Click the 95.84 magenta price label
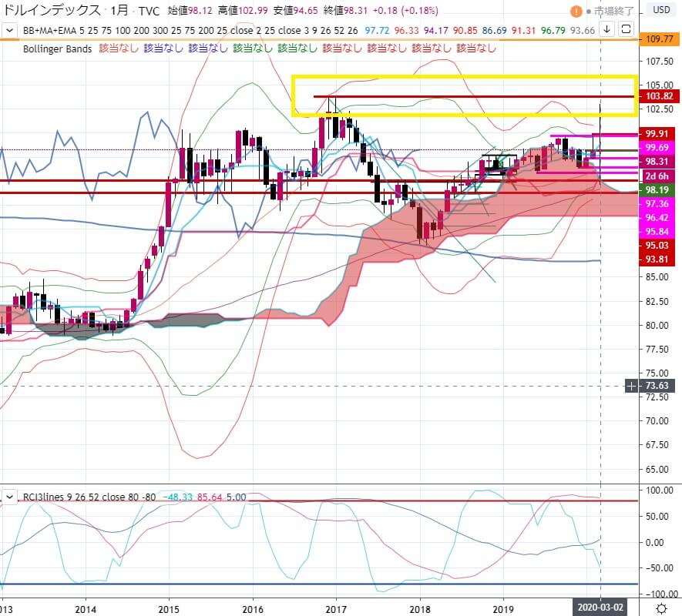The width and height of the screenshot is (682, 616). coord(657,231)
